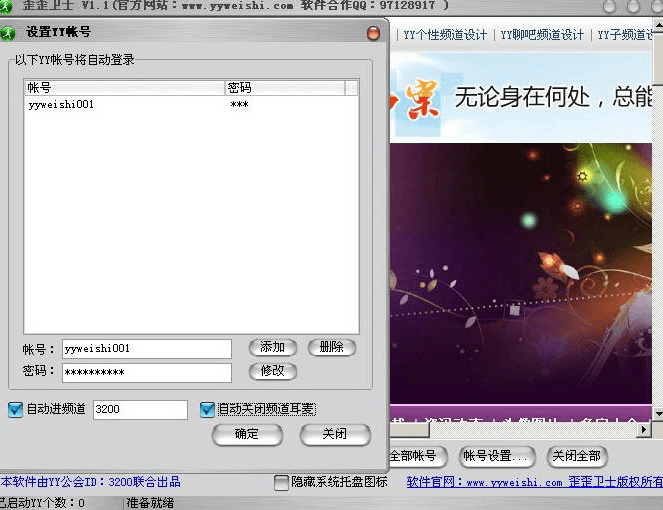Open 帐号设置... button in main window
The height and width of the screenshot is (510, 663).
pos(497,456)
